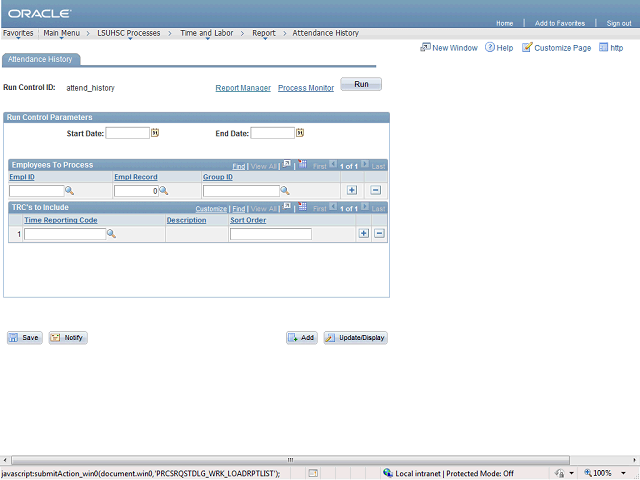This screenshot has height=480, width=640.
Task: Click the horizontal scrollbar at page bottom
Action: click(320, 459)
